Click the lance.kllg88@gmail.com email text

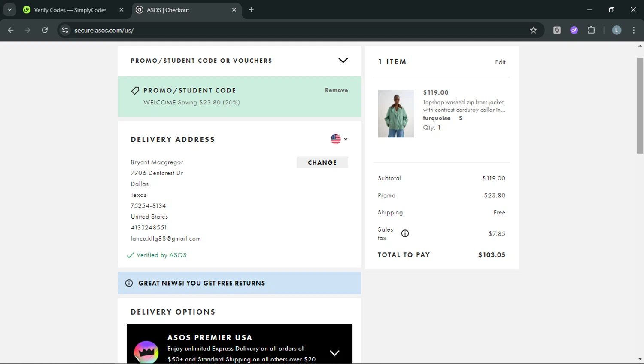pyautogui.click(x=165, y=239)
